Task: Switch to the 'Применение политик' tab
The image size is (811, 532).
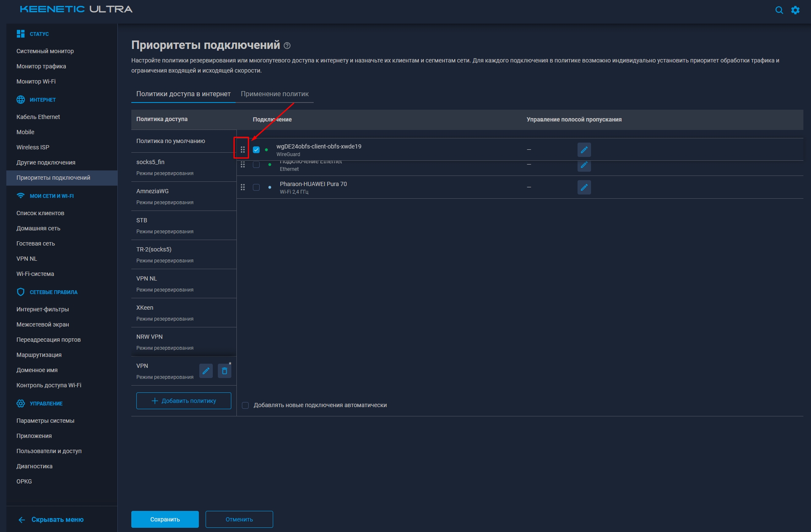Action: point(274,94)
